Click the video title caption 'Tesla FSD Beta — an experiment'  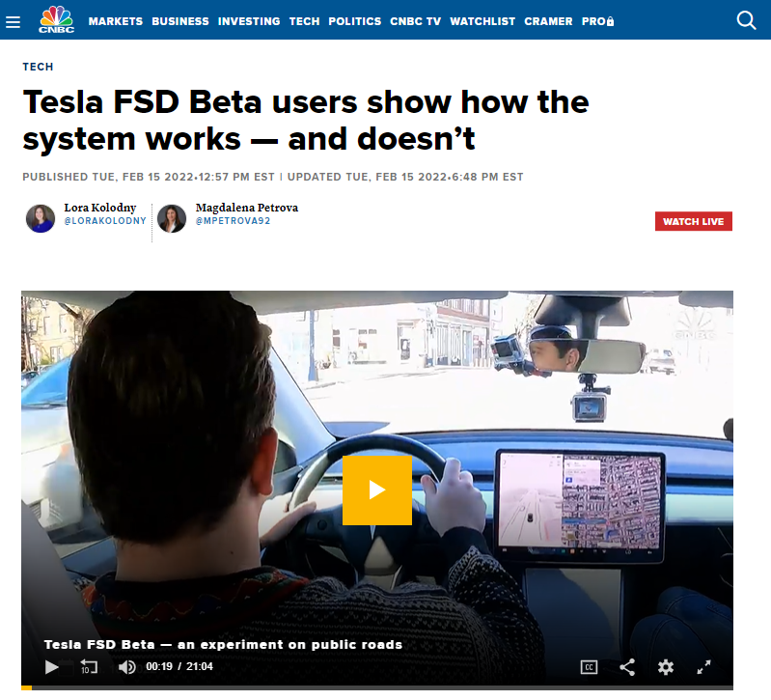[x=223, y=644]
